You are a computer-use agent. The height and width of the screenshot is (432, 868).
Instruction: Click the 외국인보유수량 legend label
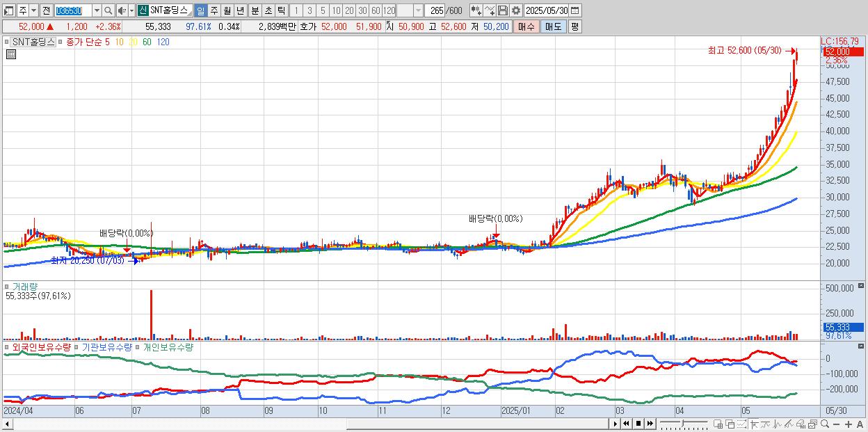tap(41, 346)
